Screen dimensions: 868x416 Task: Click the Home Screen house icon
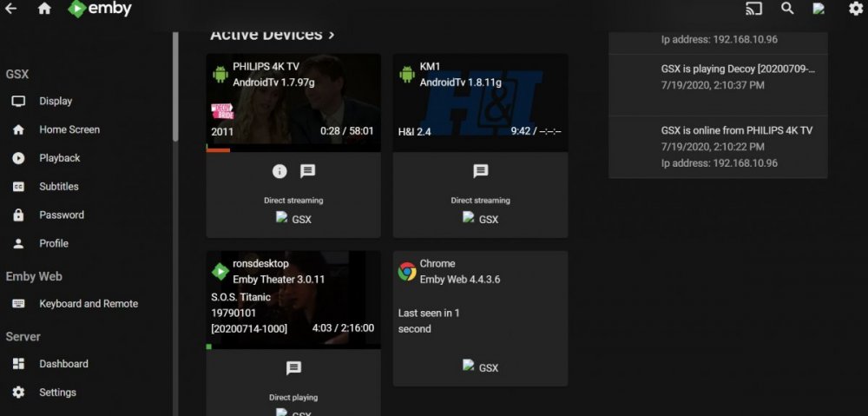pos(18,129)
